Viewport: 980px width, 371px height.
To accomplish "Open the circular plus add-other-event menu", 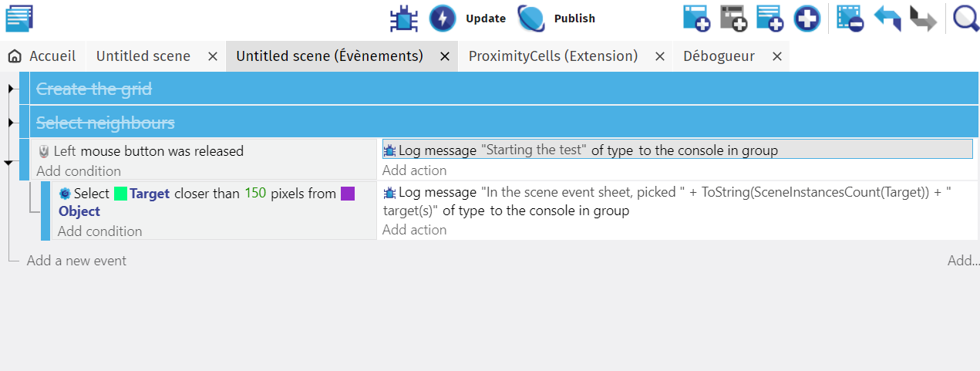I will 807,18.
